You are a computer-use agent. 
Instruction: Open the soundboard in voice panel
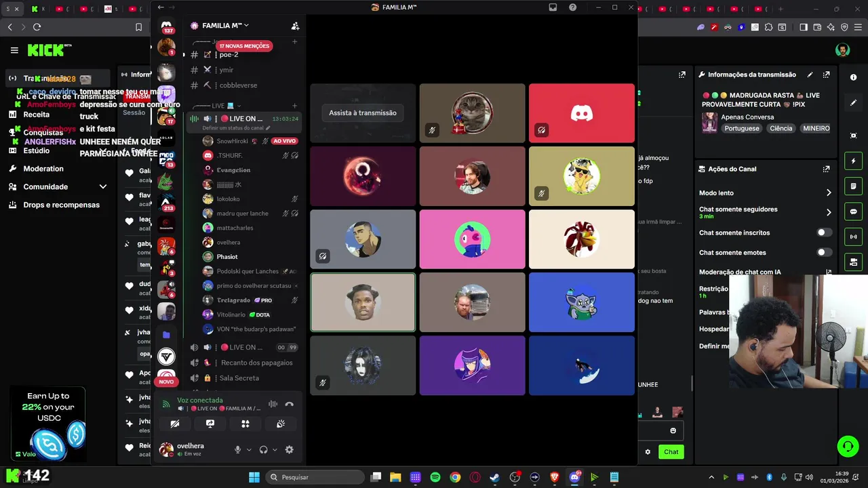[281, 424]
